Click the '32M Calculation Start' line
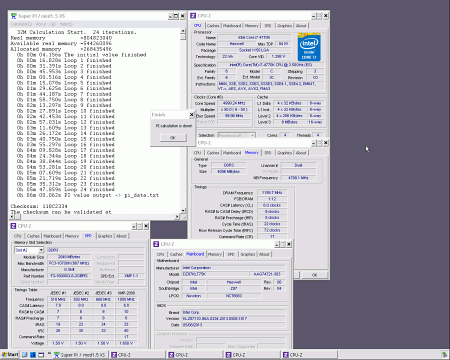The image size is (450, 360). [x=77, y=32]
